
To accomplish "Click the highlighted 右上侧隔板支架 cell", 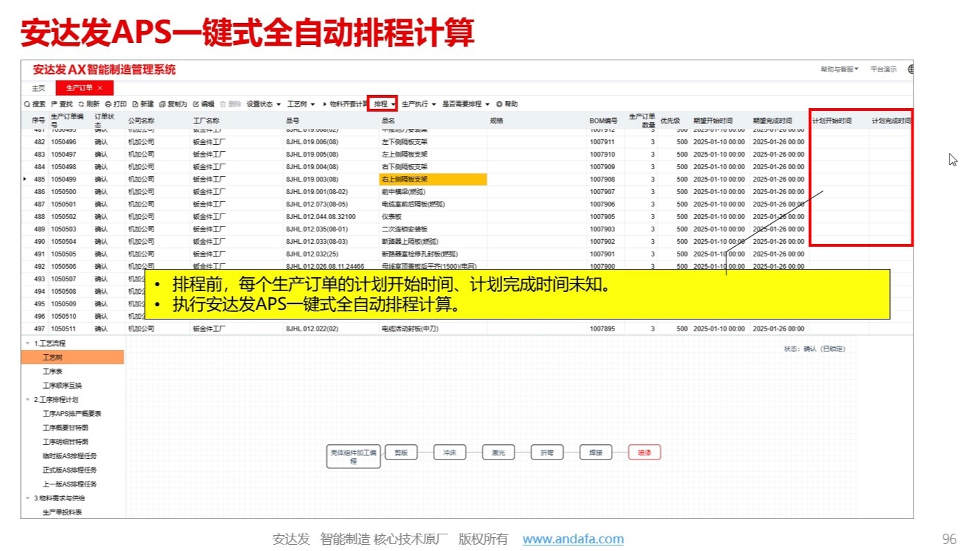I will (x=433, y=180).
